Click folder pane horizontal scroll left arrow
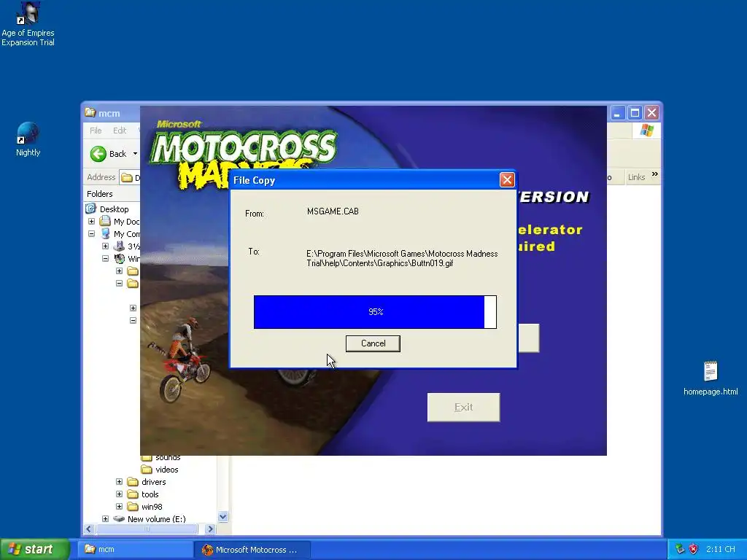 pyautogui.click(x=89, y=529)
